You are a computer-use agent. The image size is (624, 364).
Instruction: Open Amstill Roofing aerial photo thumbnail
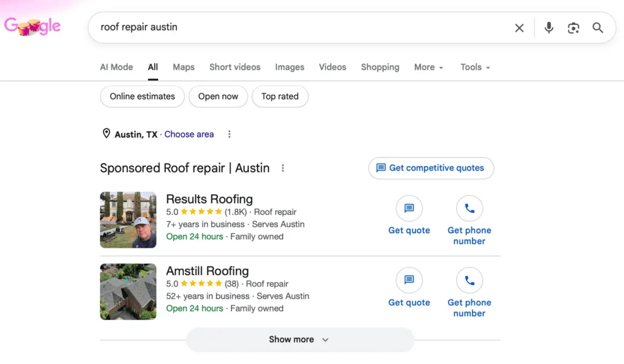click(128, 291)
